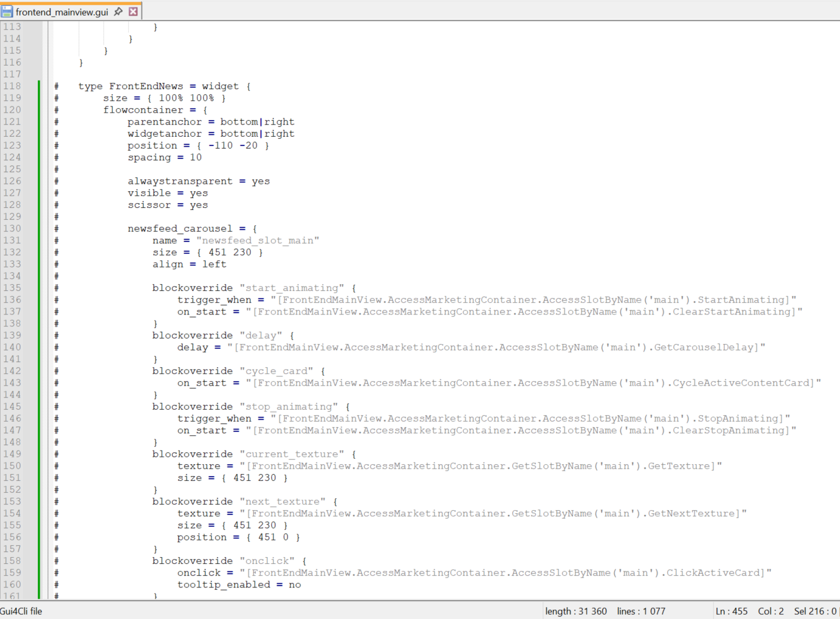This screenshot has height=619, width=840.
Task: Click the delay line with GetCarouselDelay
Action: pos(471,347)
